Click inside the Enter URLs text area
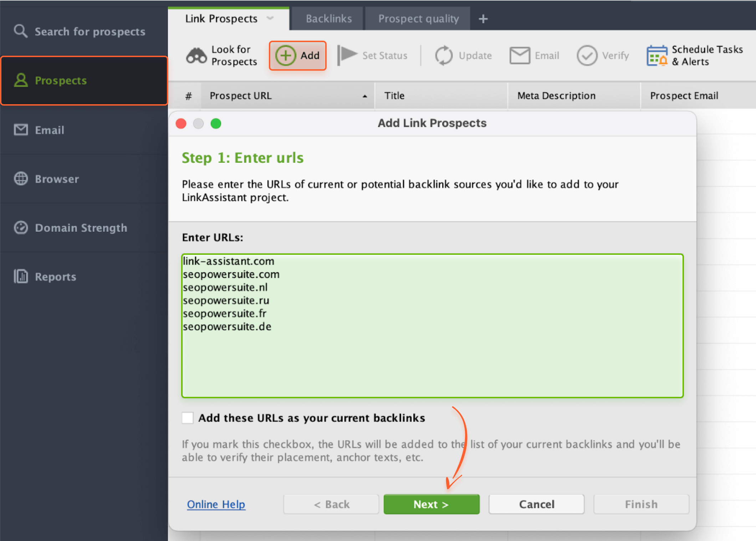Screen dimensions: 756x541 pos(432,325)
